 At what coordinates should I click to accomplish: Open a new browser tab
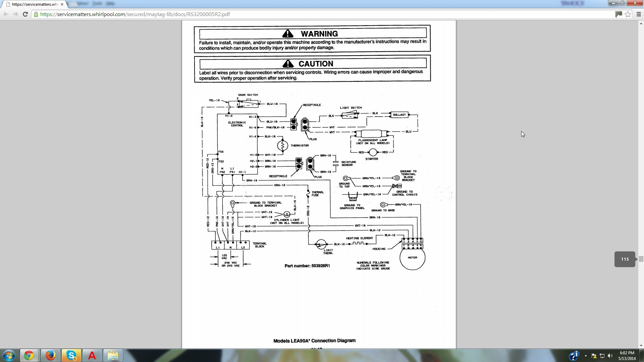(x=73, y=4)
